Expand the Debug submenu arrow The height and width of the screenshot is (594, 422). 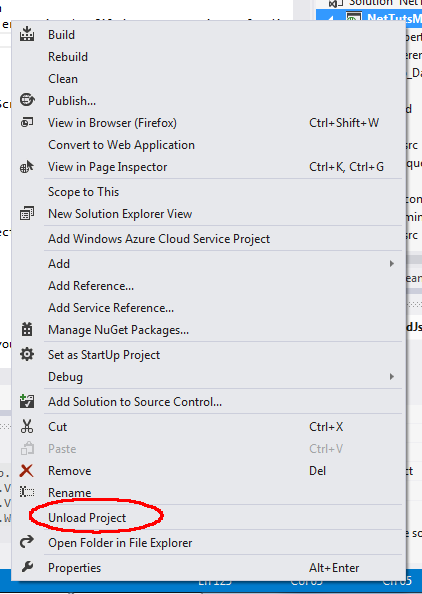(x=392, y=376)
